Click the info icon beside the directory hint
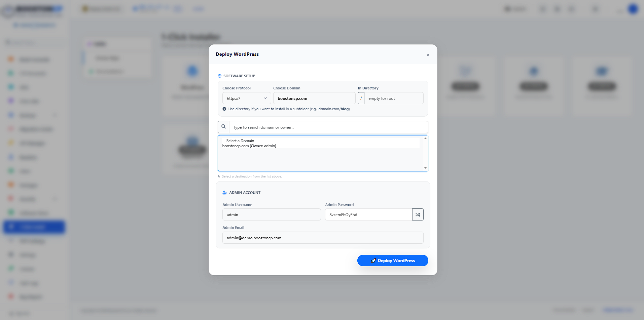The width and height of the screenshot is (644, 320). pyautogui.click(x=224, y=109)
